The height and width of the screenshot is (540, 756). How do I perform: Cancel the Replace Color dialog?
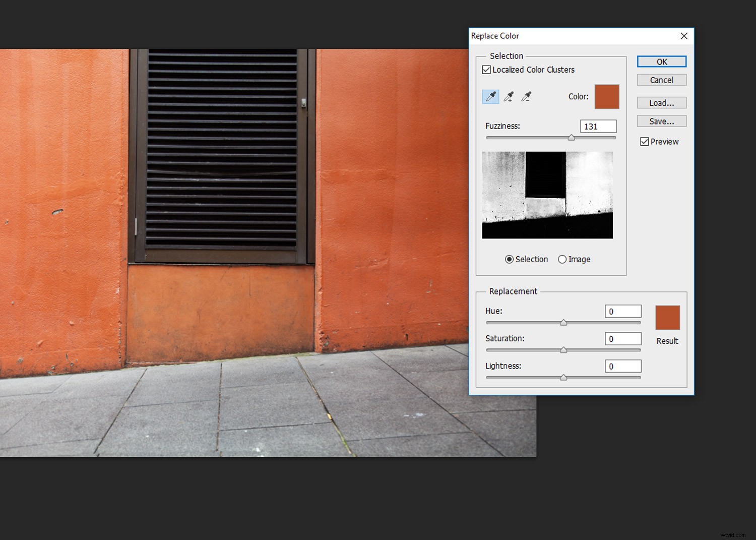(x=661, y=80)
